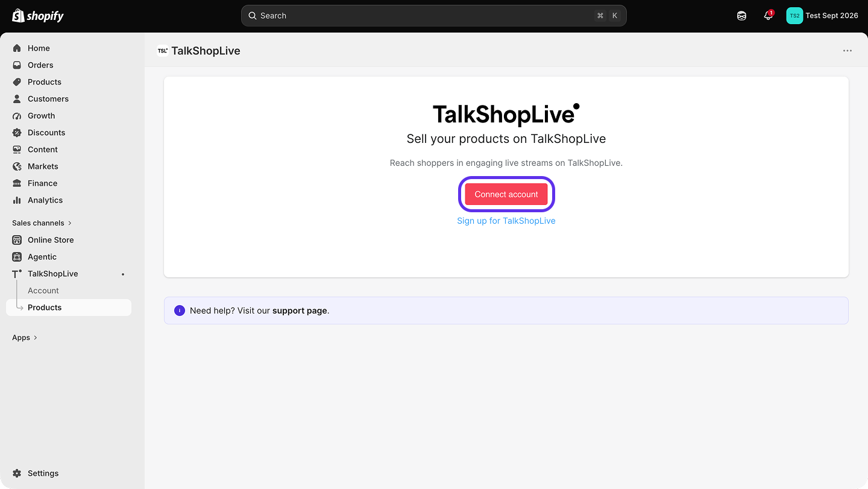The height and width of the screenshot is (489, 868).
Task: Click the Settings gear icon
Action: coord(17,473)
